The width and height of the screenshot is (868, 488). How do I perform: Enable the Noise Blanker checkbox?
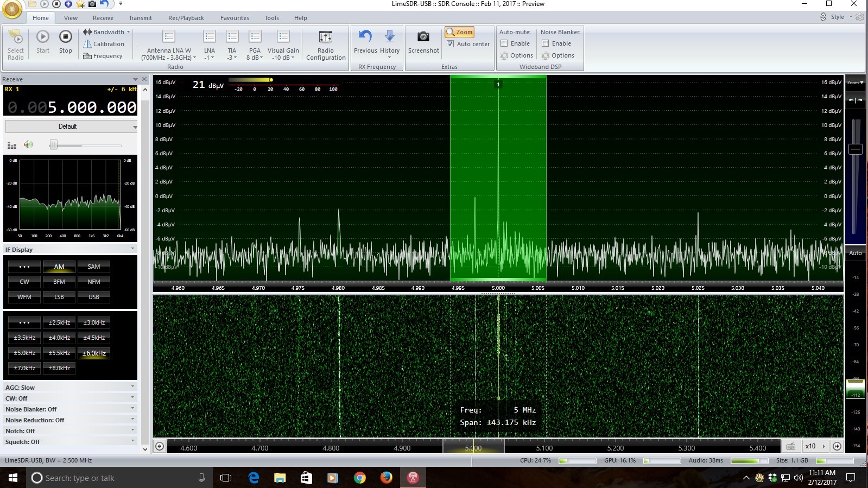(546, 43)
